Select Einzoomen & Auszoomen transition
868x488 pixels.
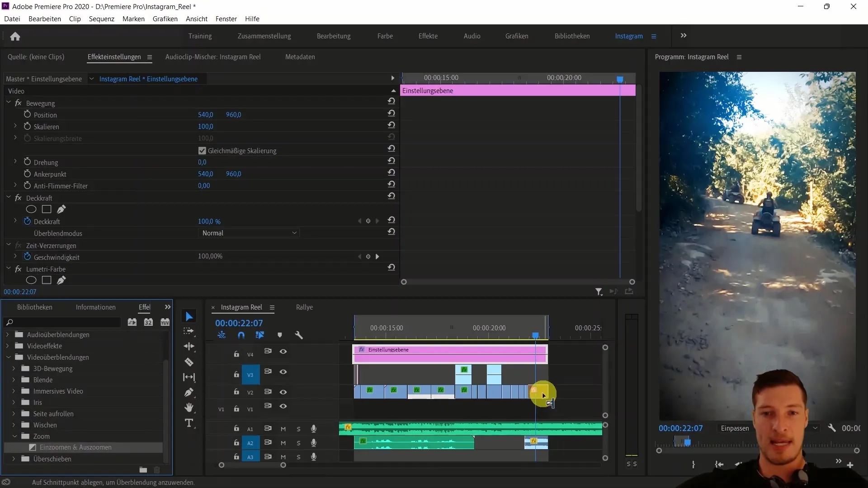[x=75, y=447]
